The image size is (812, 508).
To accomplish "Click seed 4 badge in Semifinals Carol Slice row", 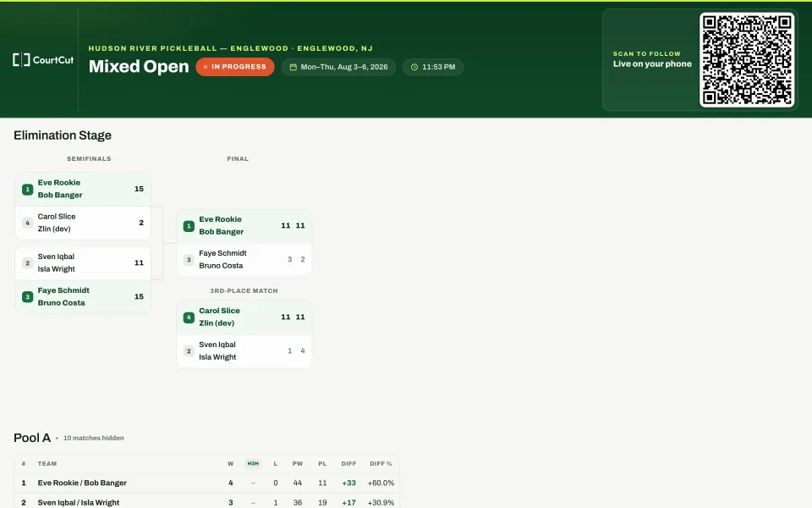I will click(27, 223).
